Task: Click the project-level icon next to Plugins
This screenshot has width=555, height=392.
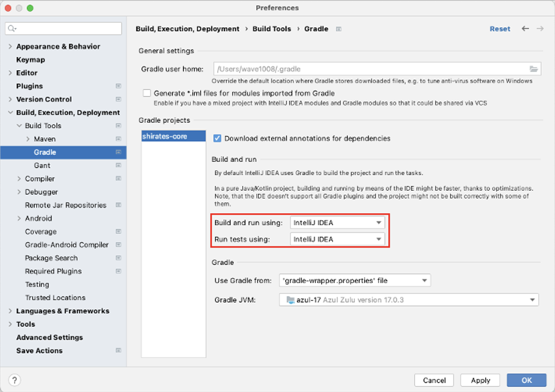Action: click(x=118, y=86)
